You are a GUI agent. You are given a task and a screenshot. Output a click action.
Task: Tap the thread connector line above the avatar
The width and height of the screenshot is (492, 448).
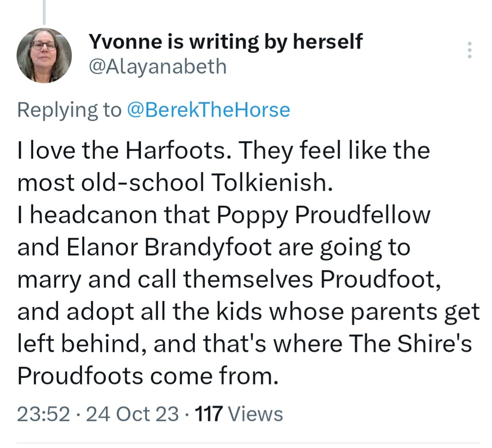pyautogui.click(x=44, y=12)
